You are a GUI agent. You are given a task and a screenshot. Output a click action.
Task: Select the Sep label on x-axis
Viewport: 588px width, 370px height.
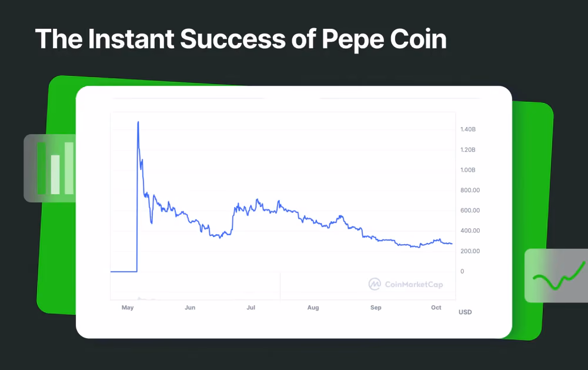click(x=376, y=307)
